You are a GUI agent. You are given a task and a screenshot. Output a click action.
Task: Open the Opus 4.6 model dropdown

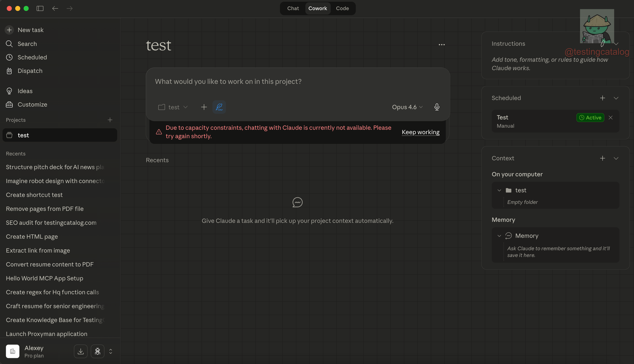407,107
